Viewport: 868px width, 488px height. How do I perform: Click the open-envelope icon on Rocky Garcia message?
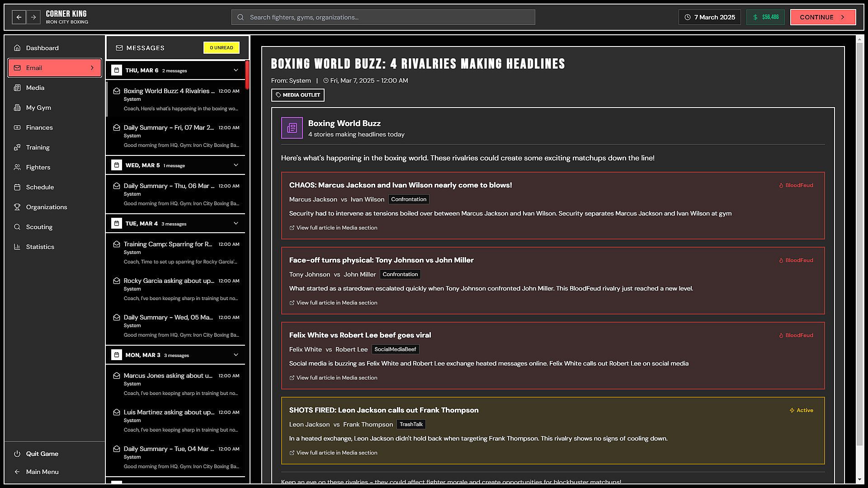pyautogui.click(x=117, y=281)
